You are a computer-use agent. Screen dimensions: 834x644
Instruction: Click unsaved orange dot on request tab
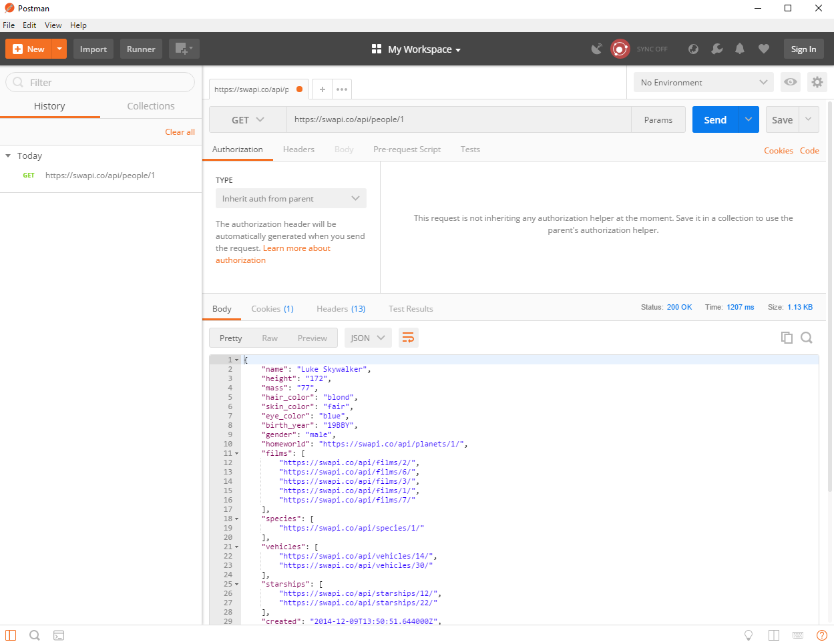click(x=299, y=89)
